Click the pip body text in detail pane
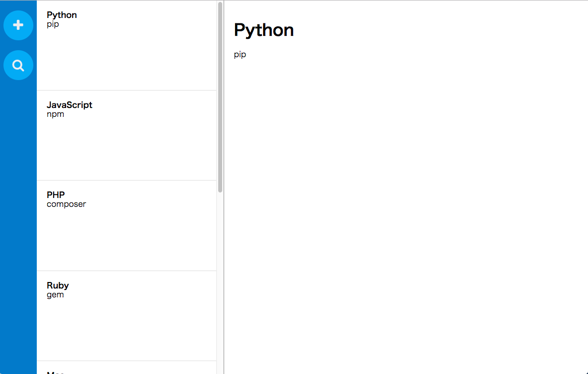 [240, 55]
